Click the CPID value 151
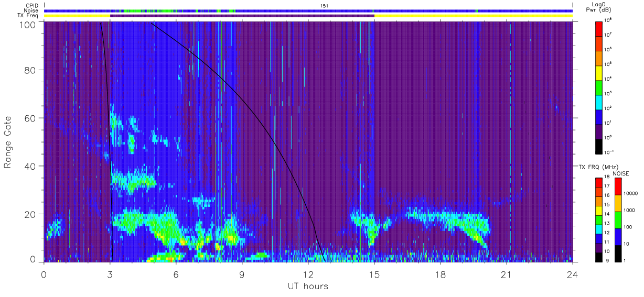 tap(324, 6)
